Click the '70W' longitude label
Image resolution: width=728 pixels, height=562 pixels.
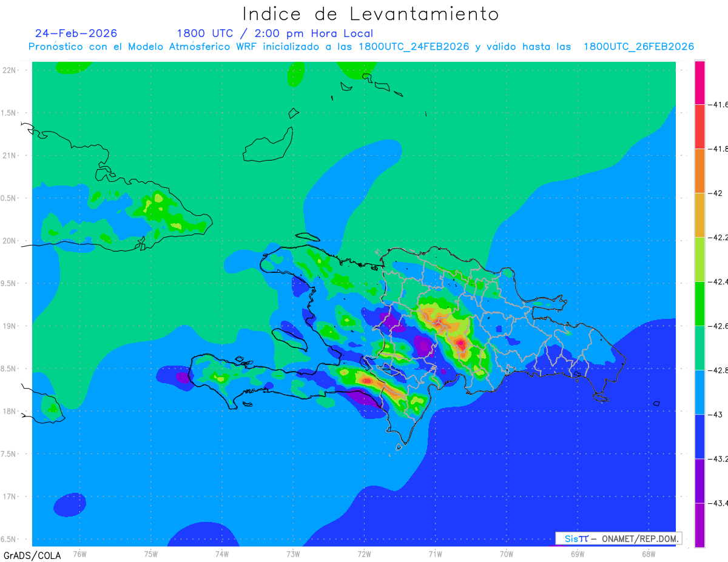point(507,554)
